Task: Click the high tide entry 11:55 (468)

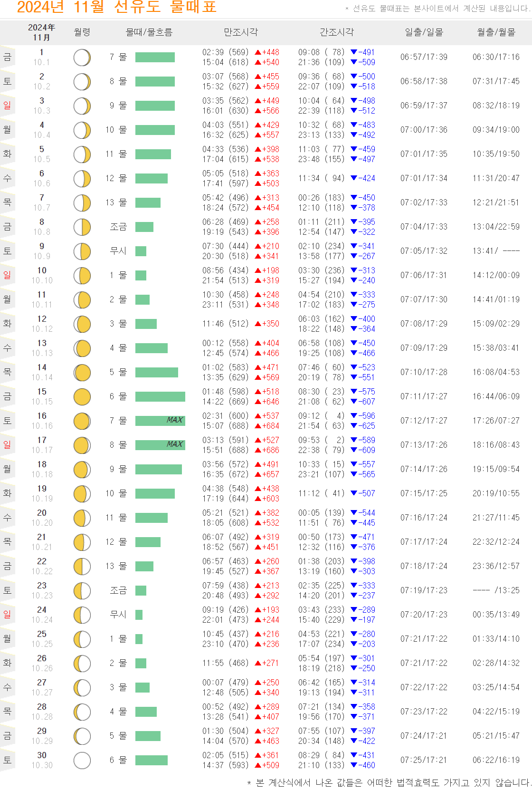Action: [226, 663]
